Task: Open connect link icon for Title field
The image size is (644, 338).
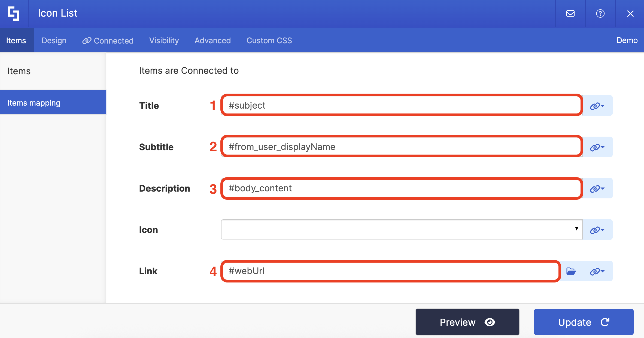Action: click(597, 106)
